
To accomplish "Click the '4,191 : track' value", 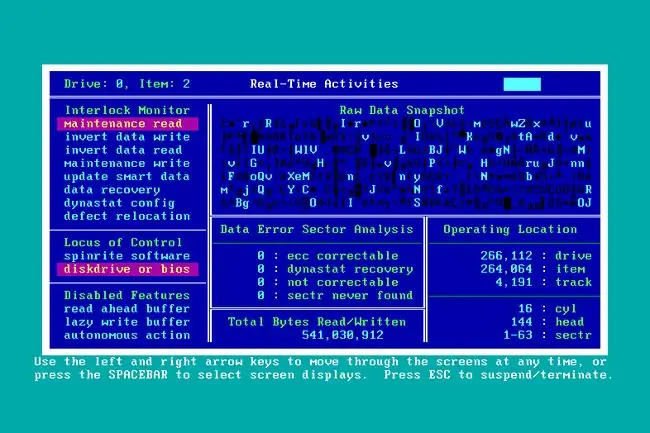I will tap(543, 282).
